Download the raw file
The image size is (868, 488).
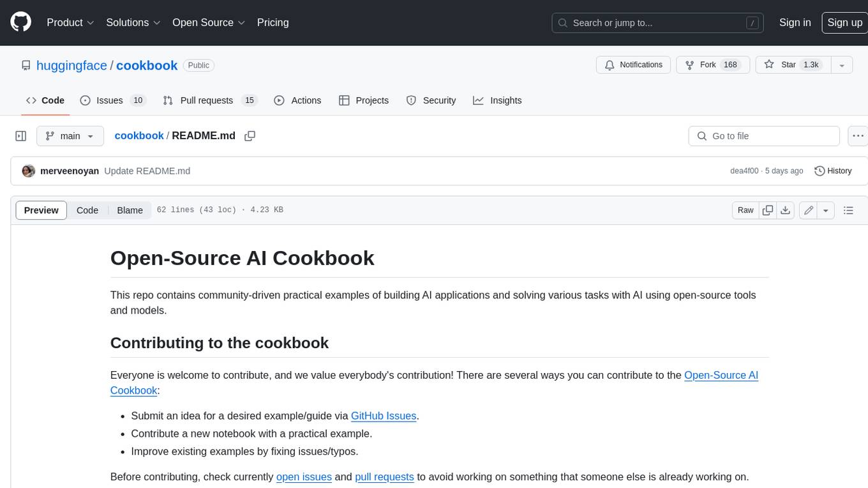(786, 210)
